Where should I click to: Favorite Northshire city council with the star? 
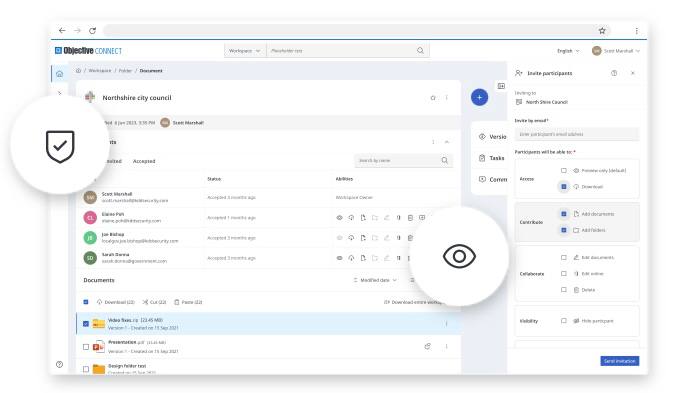pyautogui.click(x=433, y=98)
